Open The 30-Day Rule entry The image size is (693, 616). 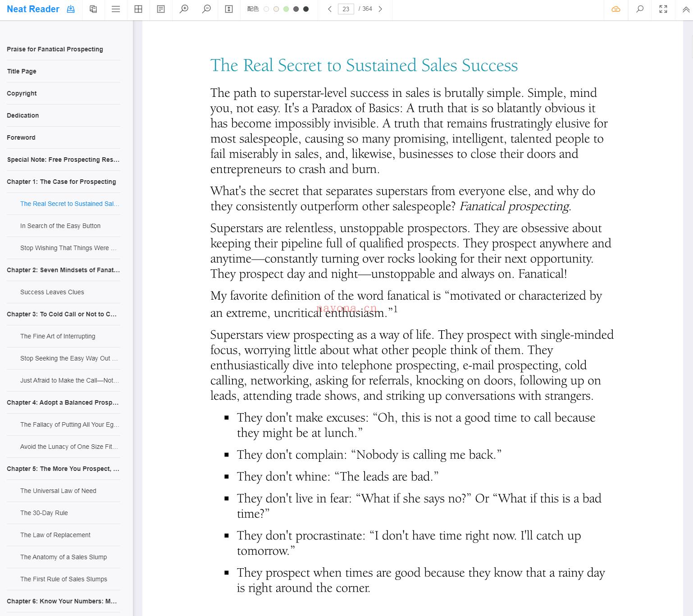(x=44, y=513)
